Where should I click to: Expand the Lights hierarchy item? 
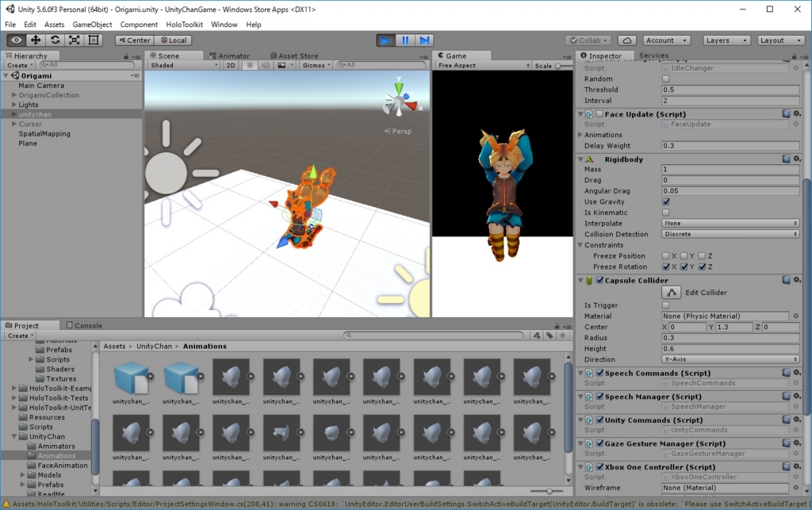click(x=14, y=105)
